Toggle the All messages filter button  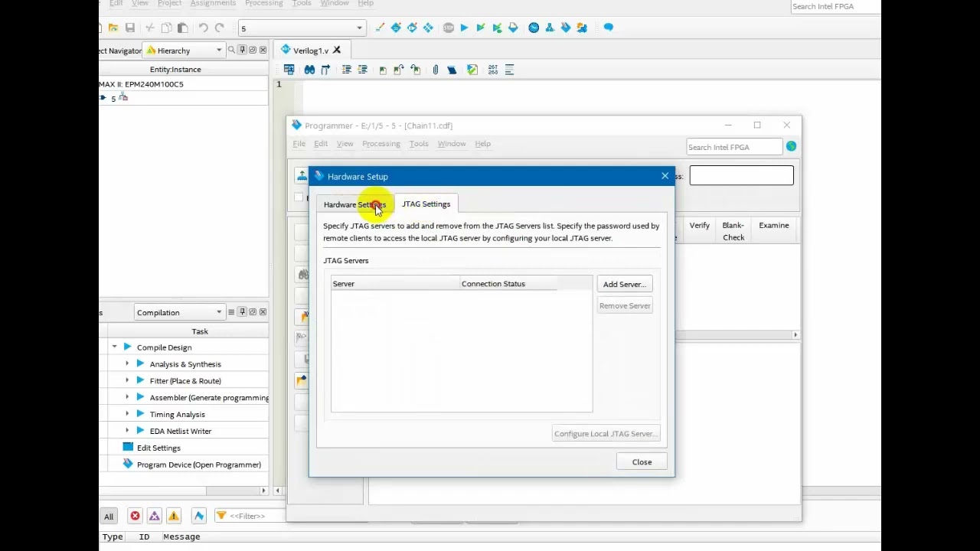pyautogui.click(x=109, y=517)
